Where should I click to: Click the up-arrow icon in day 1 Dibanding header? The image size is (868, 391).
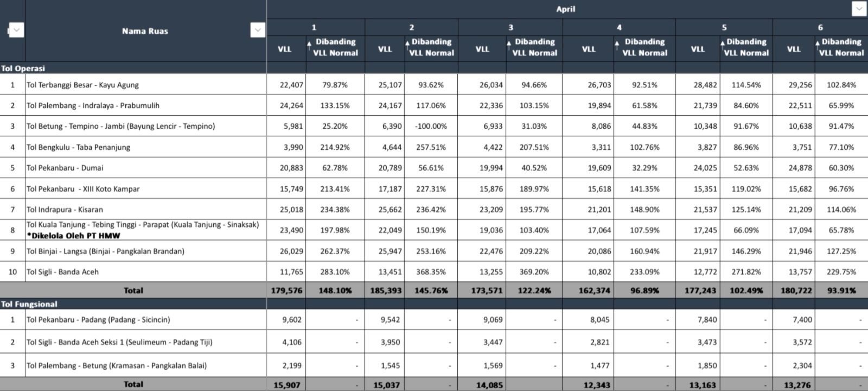coord(309,43)
